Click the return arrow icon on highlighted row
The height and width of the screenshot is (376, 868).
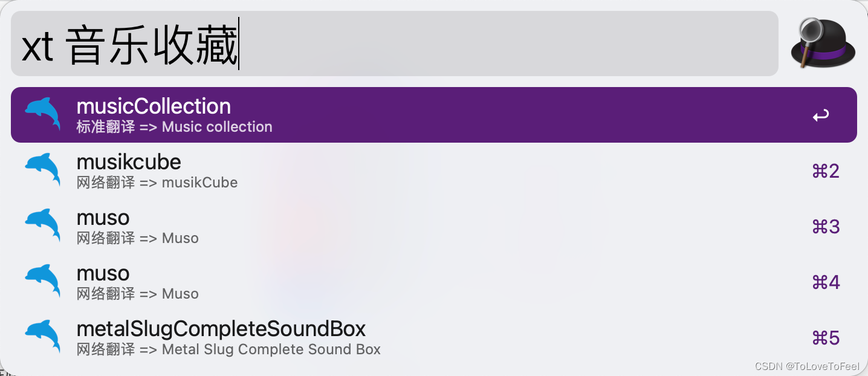click(x=821, y=115)
